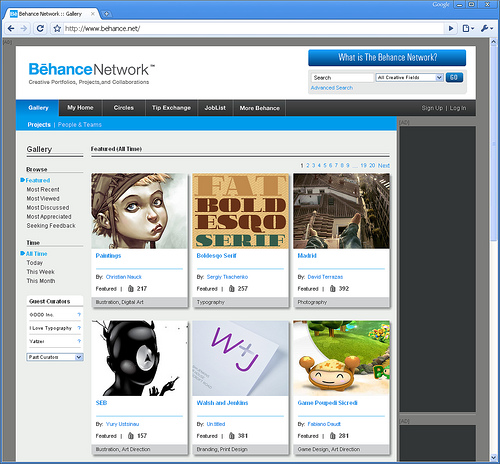Bookmark the page using the star icon
This screenshot has width=500, height=464.
(57, 29)
